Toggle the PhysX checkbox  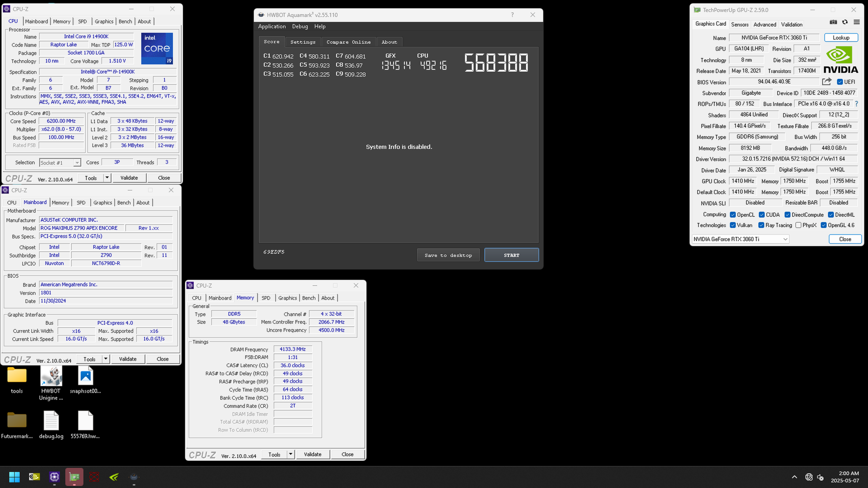798,225
